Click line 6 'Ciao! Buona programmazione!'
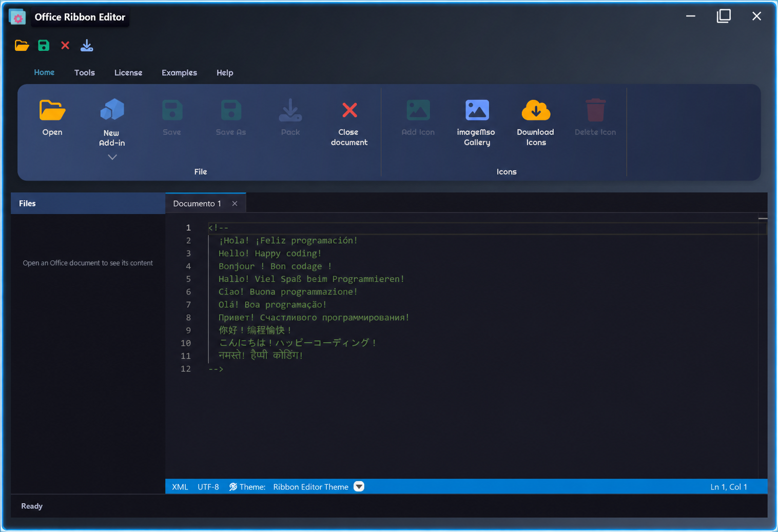Image resolution: width=778 pixels, height=532 pixels. coord(288,292)
